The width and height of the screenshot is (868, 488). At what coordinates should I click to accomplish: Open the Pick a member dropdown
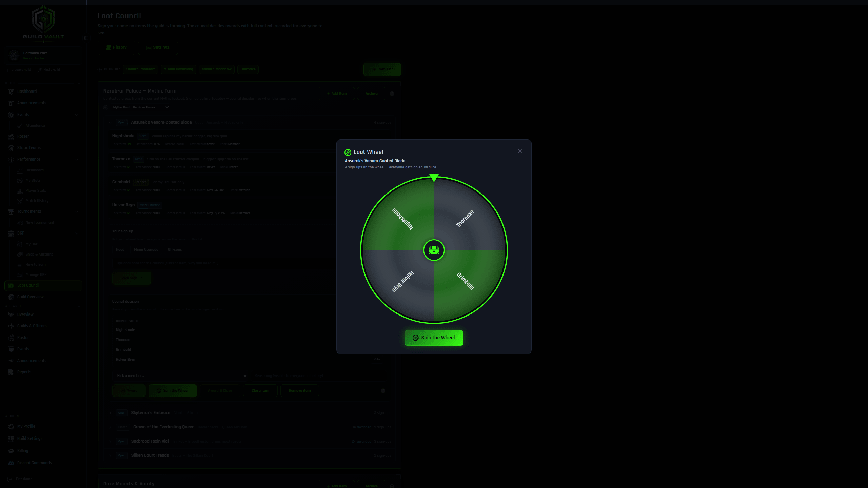pos(181,375)
